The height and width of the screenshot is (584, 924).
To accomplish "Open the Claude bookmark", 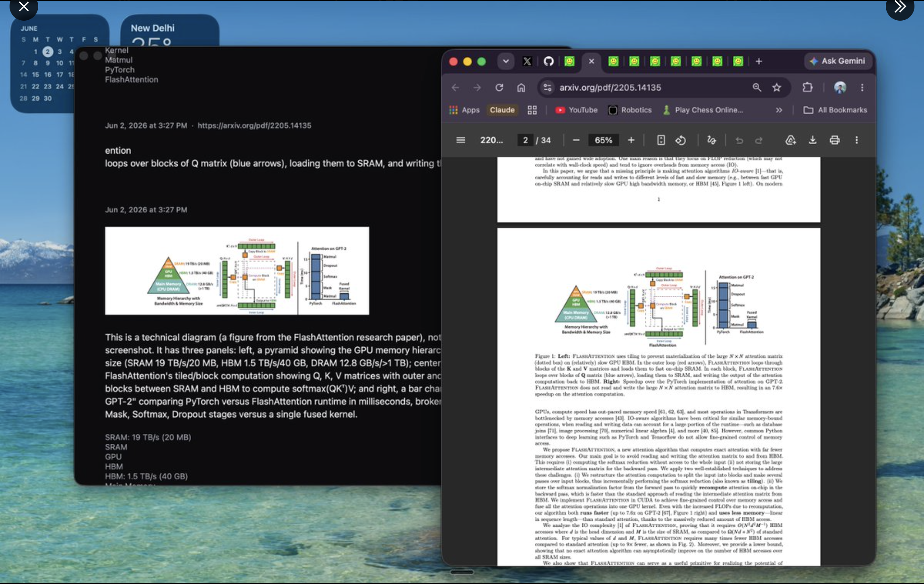I will 502,110.
